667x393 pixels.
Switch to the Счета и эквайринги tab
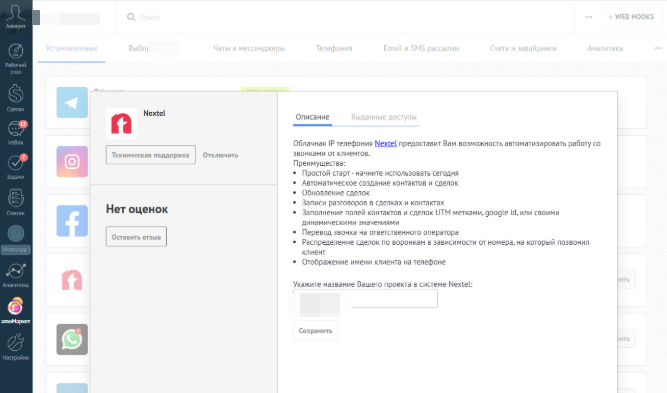pos(523,48)
